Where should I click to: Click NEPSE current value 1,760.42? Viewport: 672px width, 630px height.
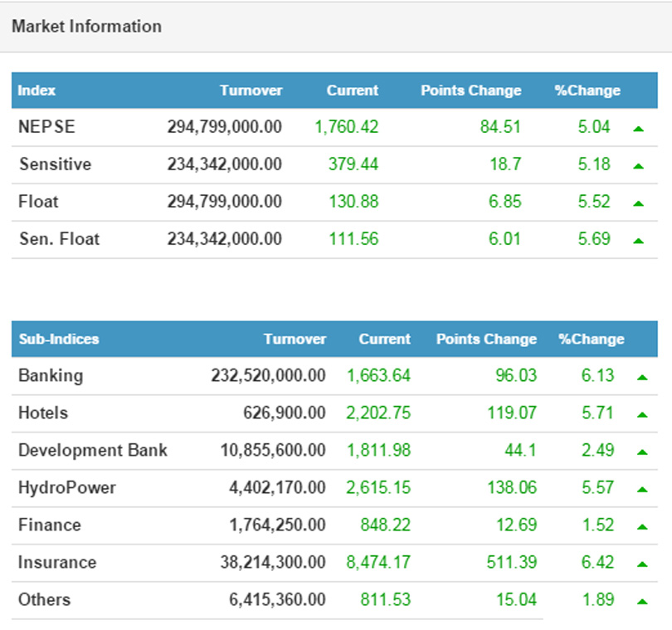point(347,127)
